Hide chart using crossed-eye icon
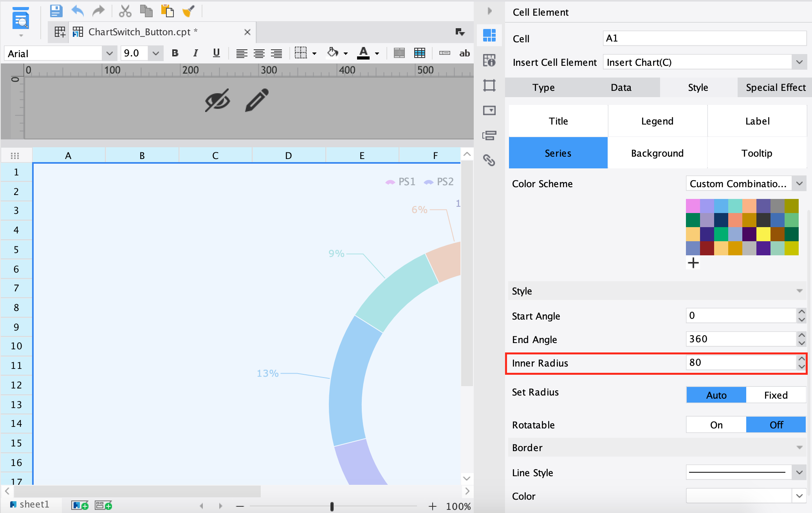Image resolution: width=812 pixels, height=513 pixels. pos(217,100)
